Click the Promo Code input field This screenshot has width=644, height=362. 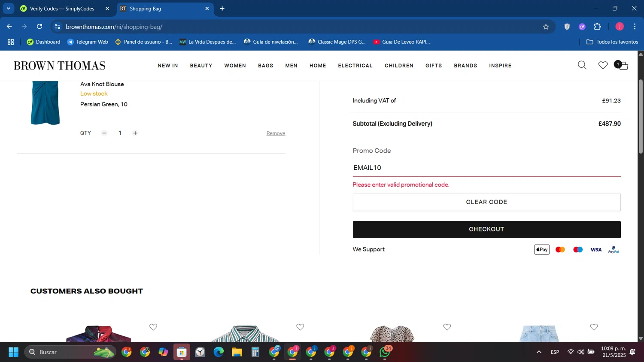(486, 168)
